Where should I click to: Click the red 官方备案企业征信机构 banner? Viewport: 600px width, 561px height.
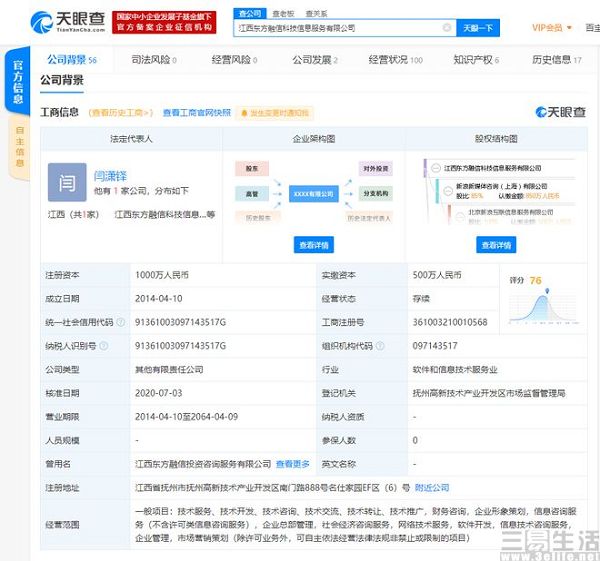(x=164, y=22)
